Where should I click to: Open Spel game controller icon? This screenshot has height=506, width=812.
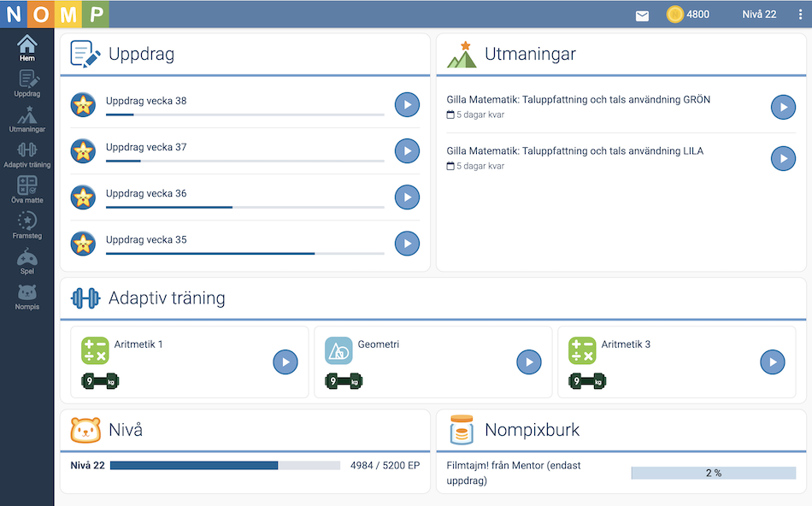[x=27, y=261]
